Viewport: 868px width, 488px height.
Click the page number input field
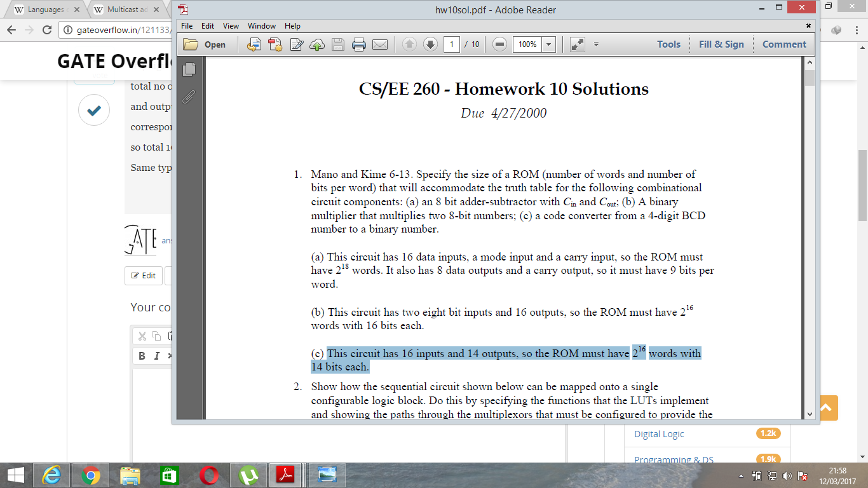[452, 44]
